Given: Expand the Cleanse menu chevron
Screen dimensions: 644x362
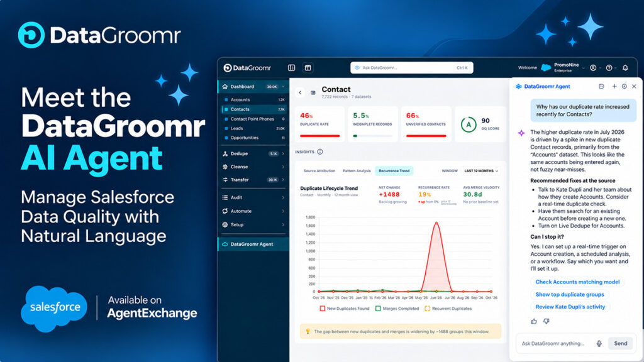Looking at the screenshot, I should 283,167.
